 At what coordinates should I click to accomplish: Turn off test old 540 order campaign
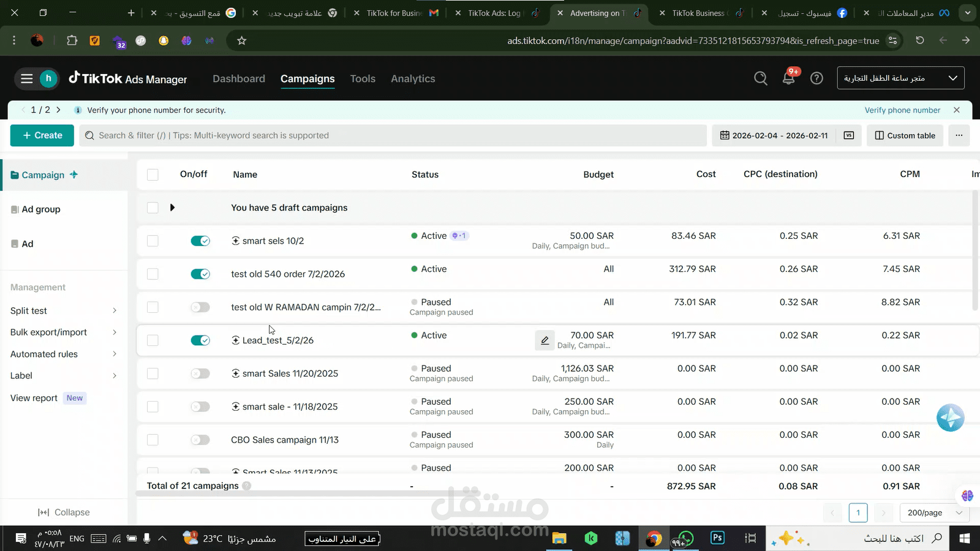[200, 274]
